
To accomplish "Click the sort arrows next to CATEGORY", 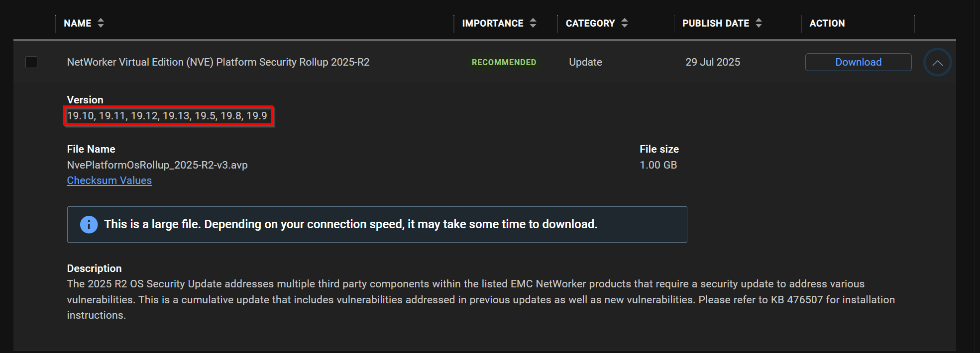I will click(x=625, y=23).
